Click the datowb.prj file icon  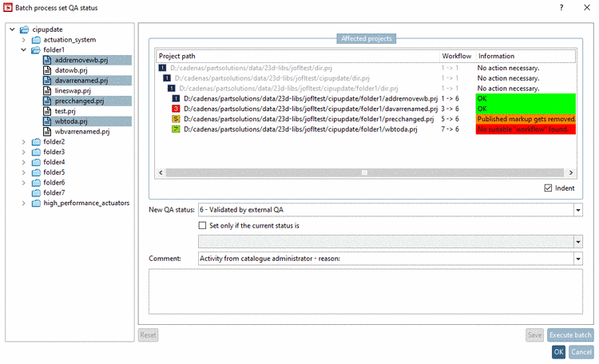[x=47, y=70]
